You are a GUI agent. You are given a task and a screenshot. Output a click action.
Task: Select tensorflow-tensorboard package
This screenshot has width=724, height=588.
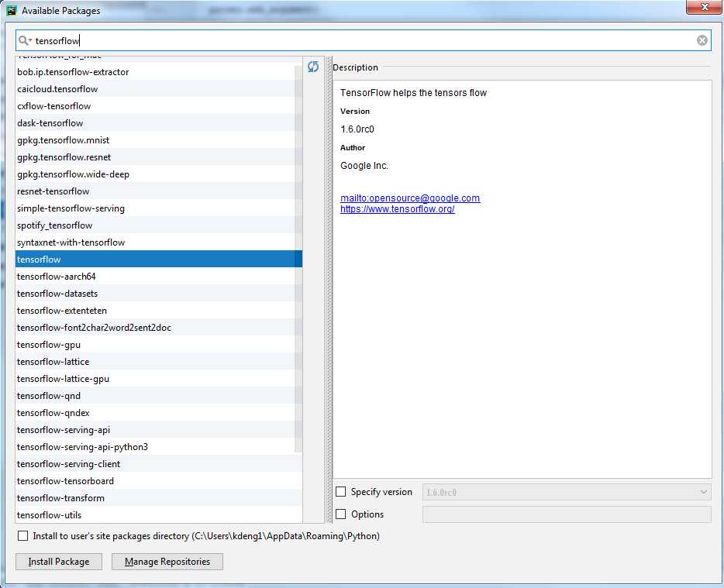159,481
